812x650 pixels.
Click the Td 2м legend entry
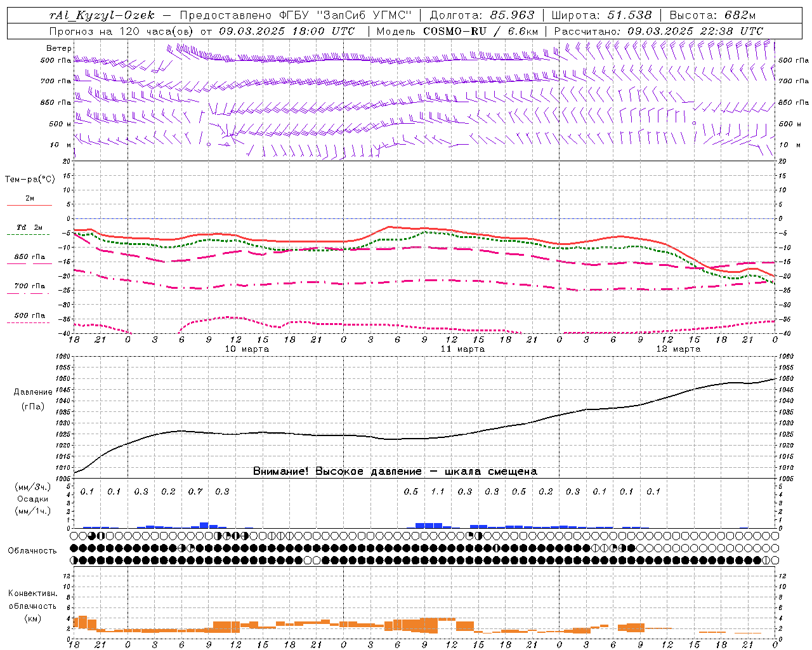pos(29,227)
